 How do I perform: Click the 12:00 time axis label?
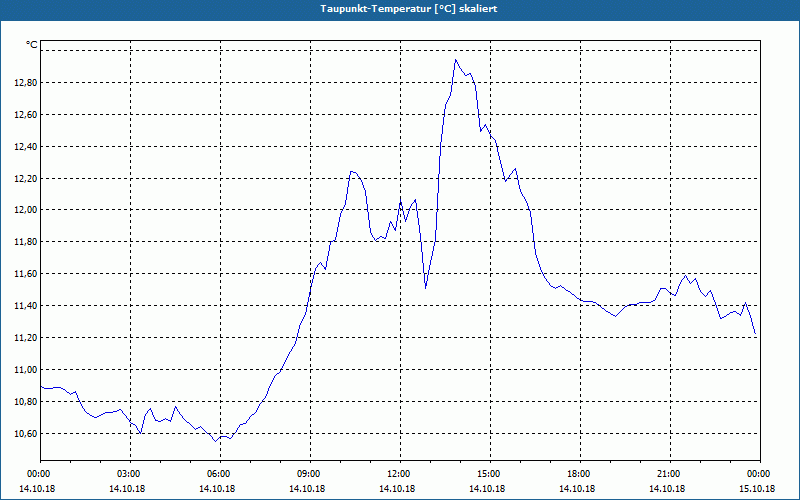point(400,474)
